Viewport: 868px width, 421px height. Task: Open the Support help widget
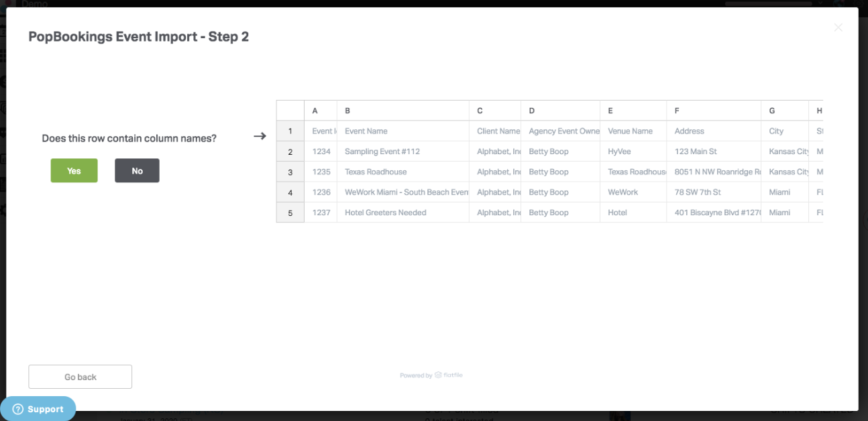pyautogui.click(x=38, y=409)
